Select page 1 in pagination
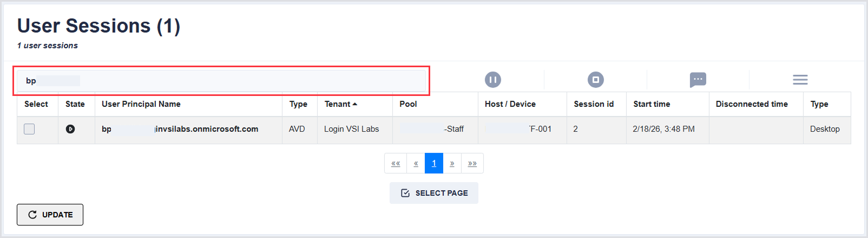Viewport: 868px width, 238px height. click(434, 163)
